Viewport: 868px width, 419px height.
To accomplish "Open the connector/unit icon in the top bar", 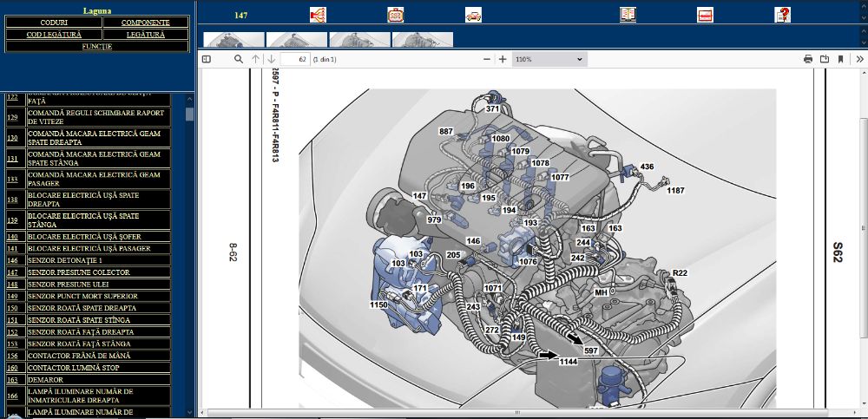I will pos(395,15).
